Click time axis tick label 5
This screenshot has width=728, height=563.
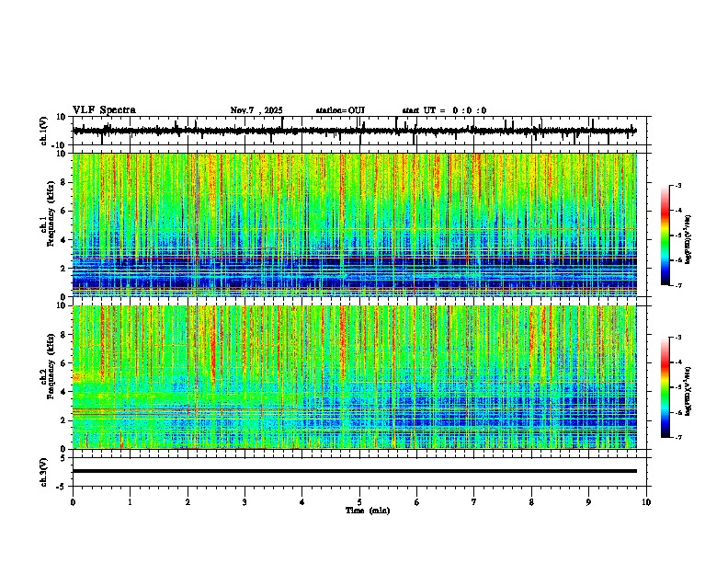359,502
